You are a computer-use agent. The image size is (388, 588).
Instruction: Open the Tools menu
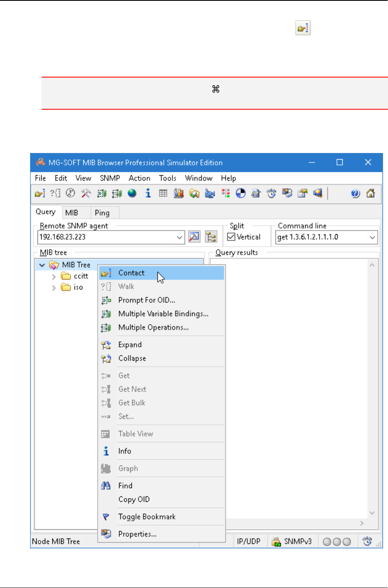coord(168,178)
